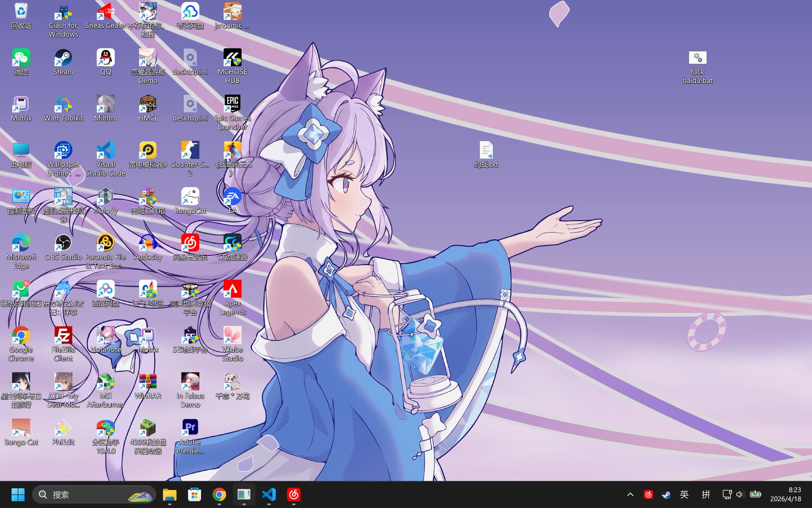Select the Steam desktop shortcut
The width and height of the screenshot is (812, 508).
[63, 62]
